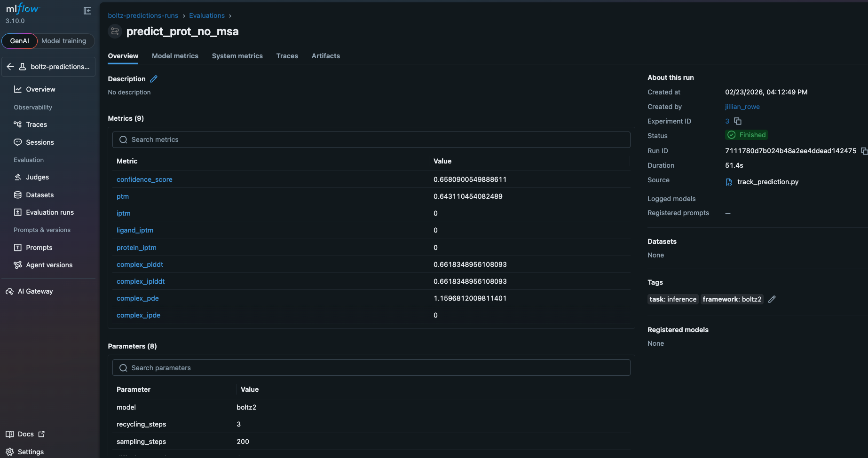Navigate to boltz-predictions-runs via breadcrumb
The image size is (868, 458).
point(143,15)
